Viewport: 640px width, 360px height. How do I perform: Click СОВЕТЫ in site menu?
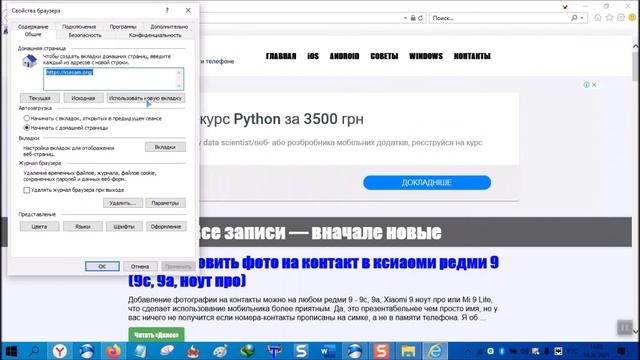[x=384, y=56]
